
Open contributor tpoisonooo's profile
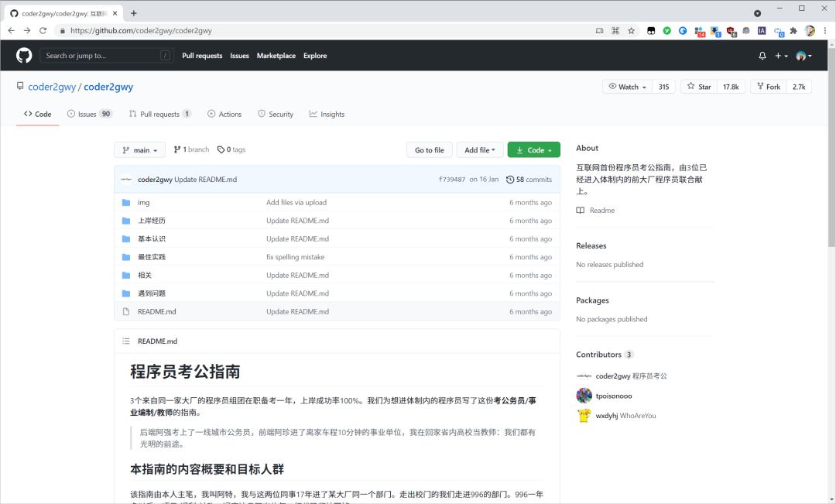coord(614,396)
